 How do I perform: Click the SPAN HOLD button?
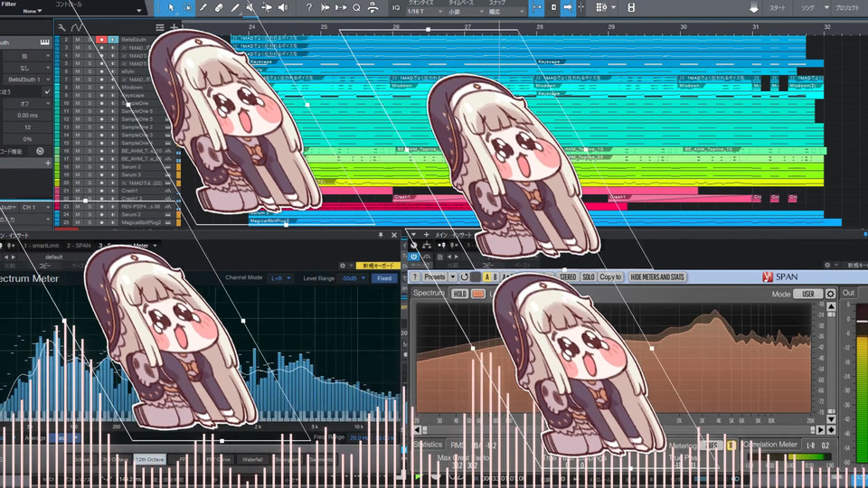459,295
